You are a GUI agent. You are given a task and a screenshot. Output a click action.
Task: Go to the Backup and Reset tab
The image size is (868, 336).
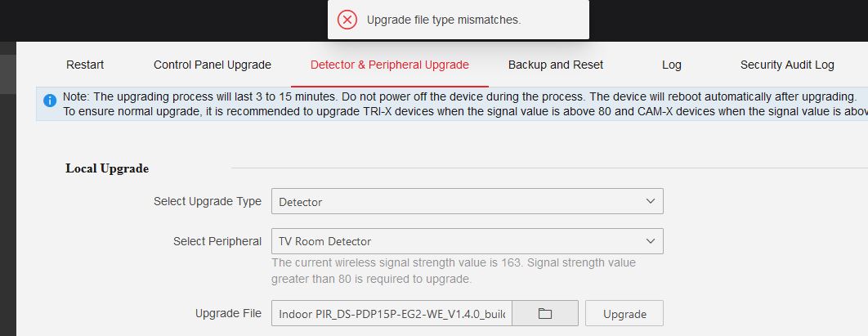556,65
